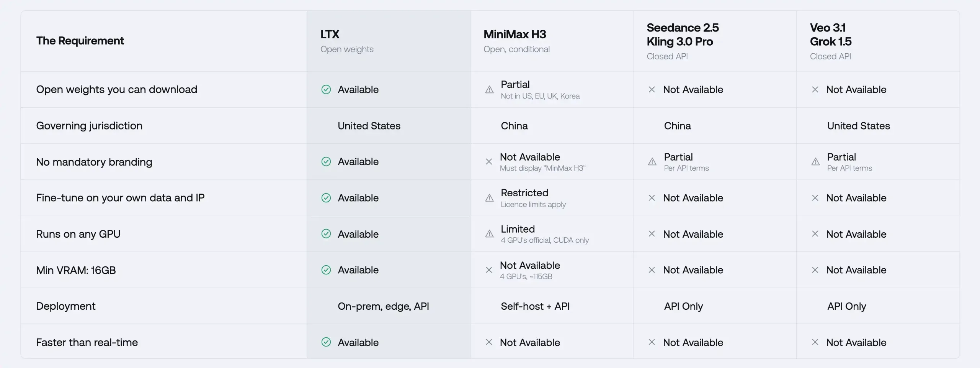
Task: Click the On-prem, edge, API deployment cell
Action: pyautogui.click(x=383, y=306)
